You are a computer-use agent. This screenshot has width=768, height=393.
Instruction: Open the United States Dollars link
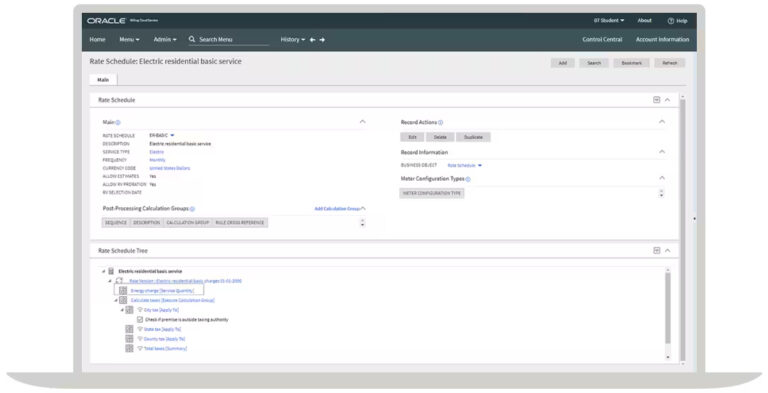point(169,168)
